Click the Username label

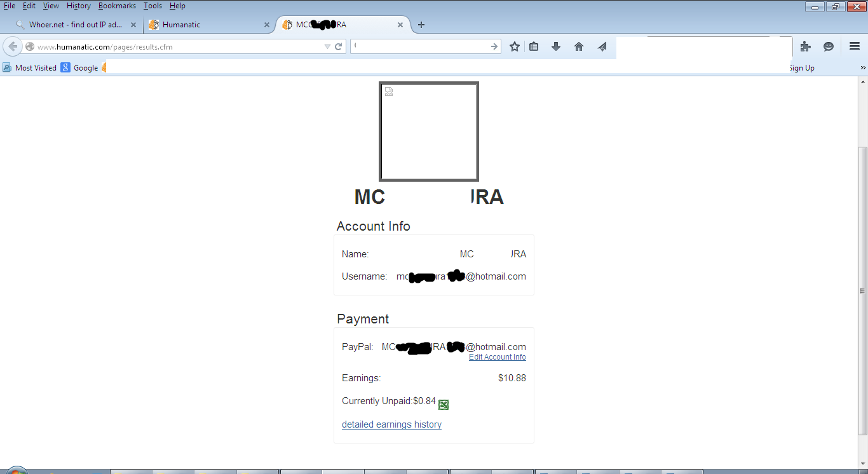tap(365, 276)
